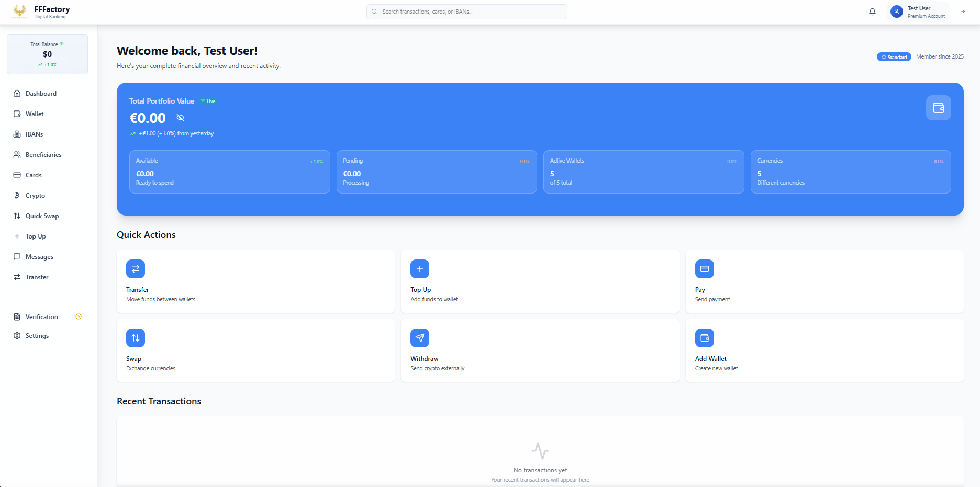Click the notification bell icon
980x487 pixels.
pyautogui.click(x=872, y=12)
